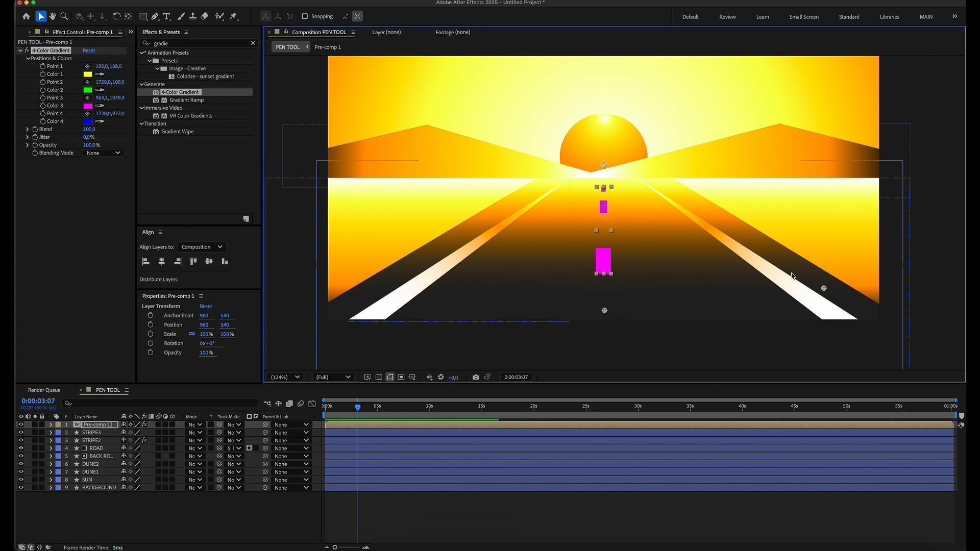
Task: Select the Type text tool
Action: (167, 16)
